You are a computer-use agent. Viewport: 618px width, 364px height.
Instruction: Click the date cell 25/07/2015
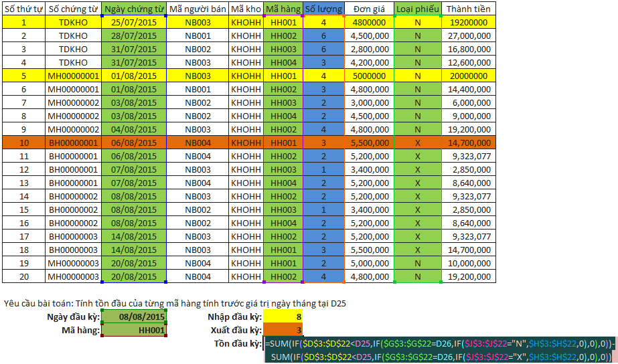pyautogui.click(x=134, y=22)
